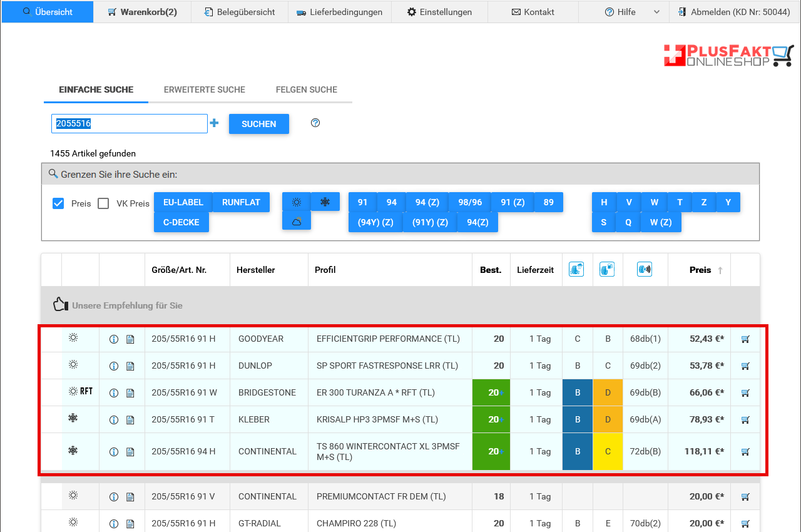This screenshot has width=801, height=532.
Task: Open info icon for CONTINENTAL TS 860 row
Action: (x=114, y=452)
